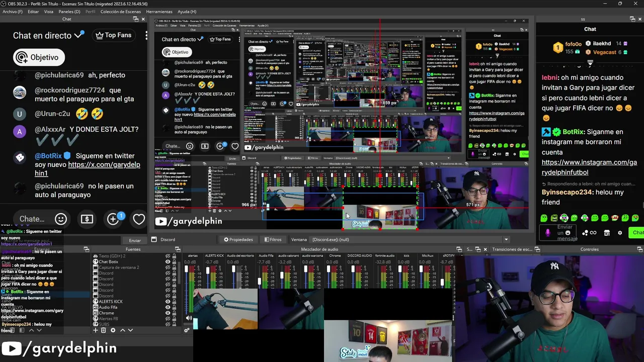
Task: Undock the Fuentes panel
Action: click(x=178, y=249)
